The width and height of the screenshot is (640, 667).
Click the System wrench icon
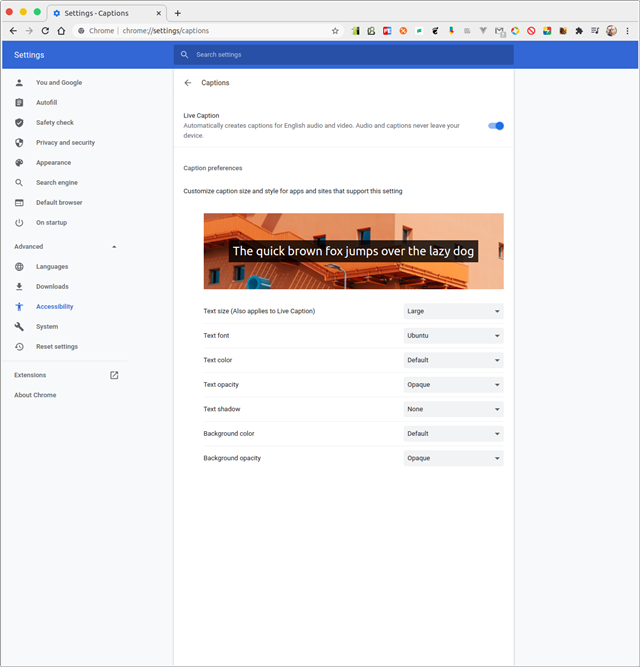click(19, 327)
